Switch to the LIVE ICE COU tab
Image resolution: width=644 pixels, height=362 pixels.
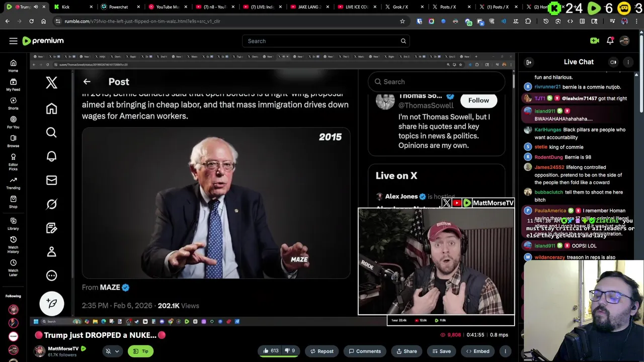click(x=357, y=7)
